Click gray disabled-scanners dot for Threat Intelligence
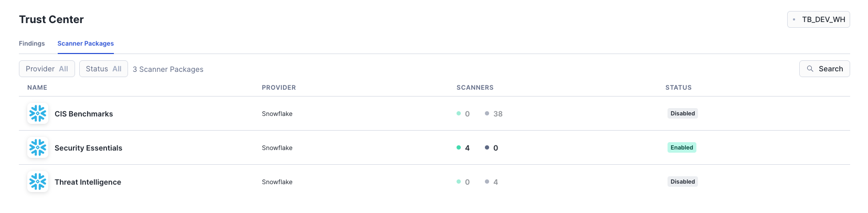This screenshot has width=868, height=213. coord(487,182)
